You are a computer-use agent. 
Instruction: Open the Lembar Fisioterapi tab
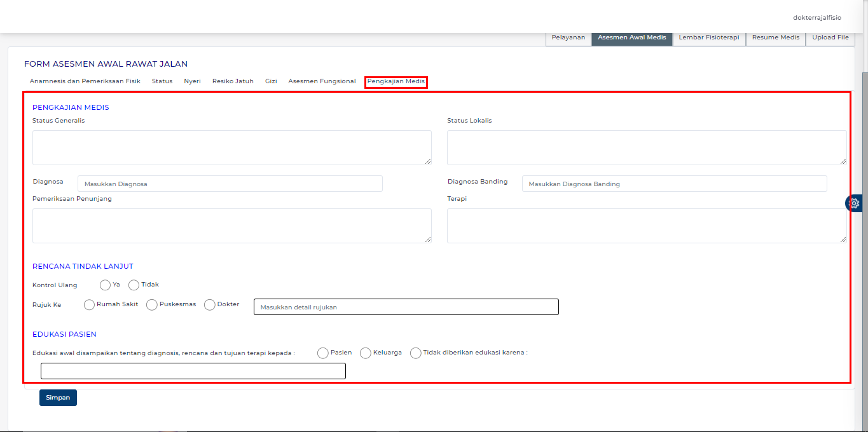[708, 38]
